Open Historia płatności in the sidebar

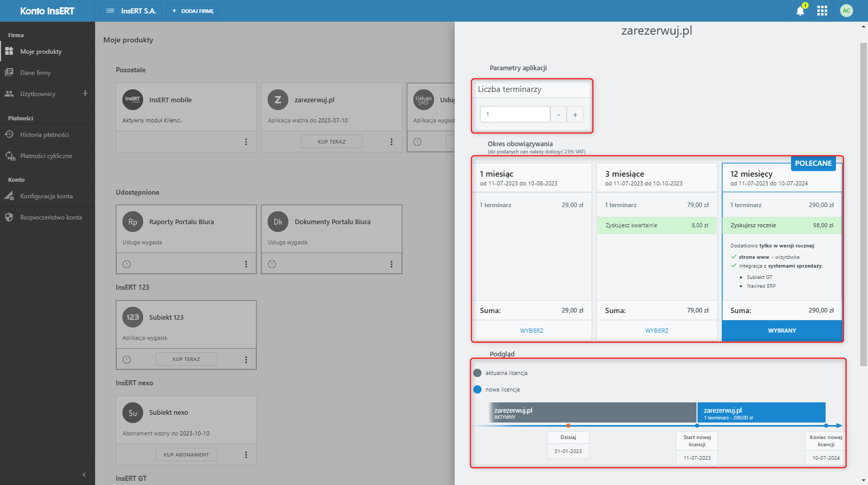(48, 134)
